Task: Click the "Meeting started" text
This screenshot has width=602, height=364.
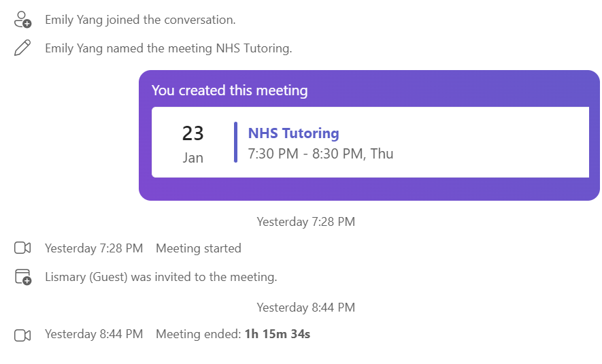Action: click(198, 248)
